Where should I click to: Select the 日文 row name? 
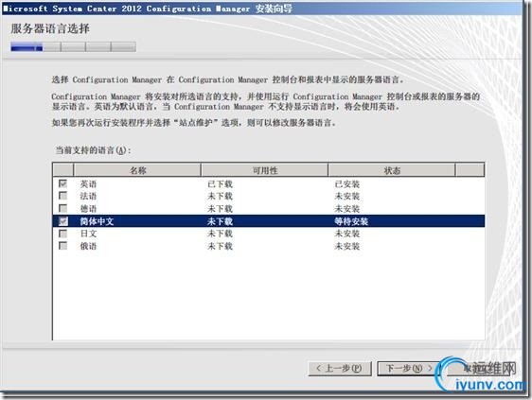click(x=88, y=234)
